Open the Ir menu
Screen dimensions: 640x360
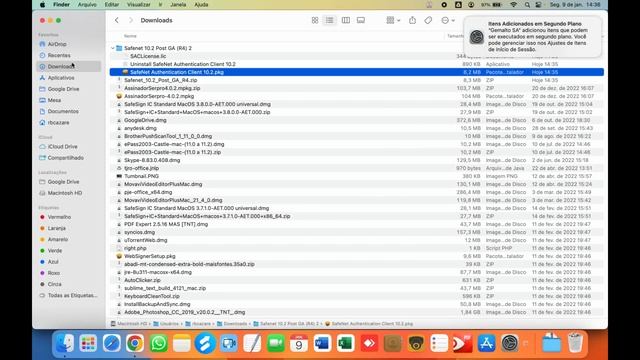tap(160, 4)
